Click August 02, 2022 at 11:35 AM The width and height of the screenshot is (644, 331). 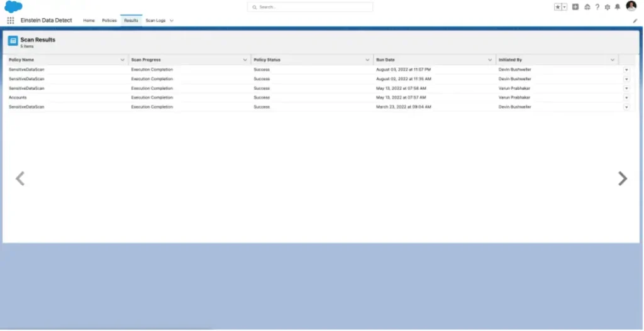(403, 79)
